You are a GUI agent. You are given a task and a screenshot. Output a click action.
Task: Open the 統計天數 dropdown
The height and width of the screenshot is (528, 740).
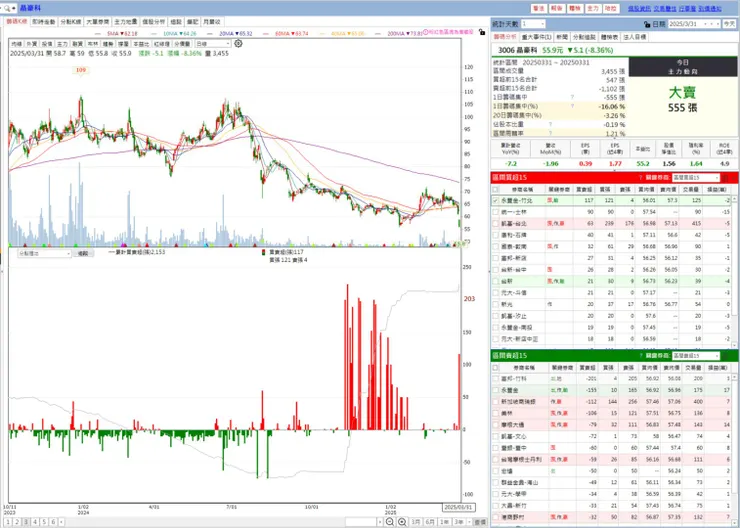click(x=533, y=24)
